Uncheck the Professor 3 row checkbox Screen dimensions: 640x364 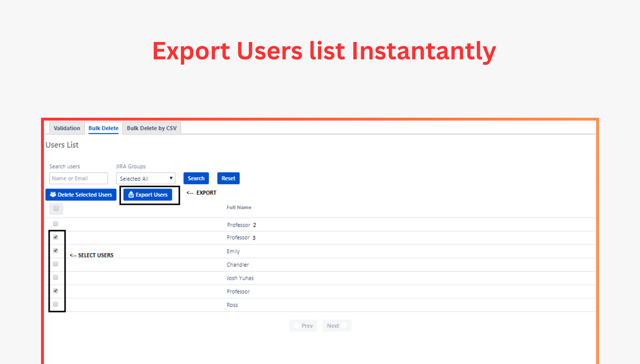coord(56,237)
